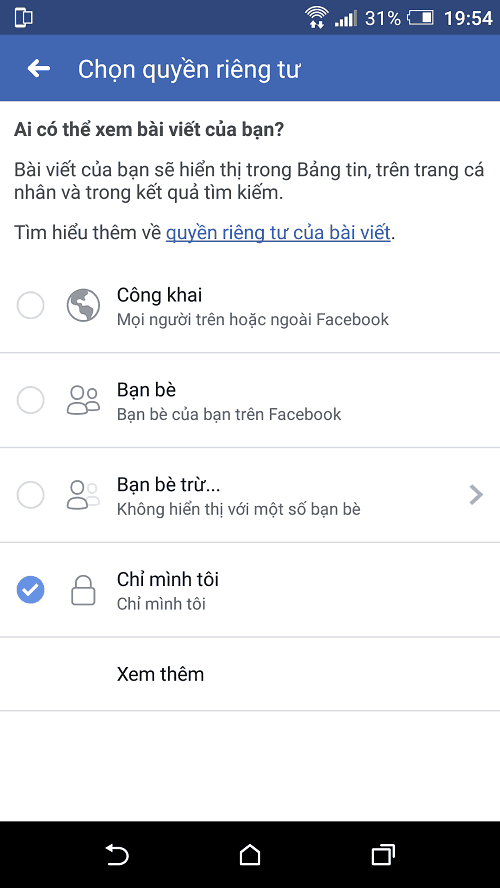Image resolution: width=500 pixels, height=888 pixels.
Task: Open the recent apps overview button
Action: point(383,855)
